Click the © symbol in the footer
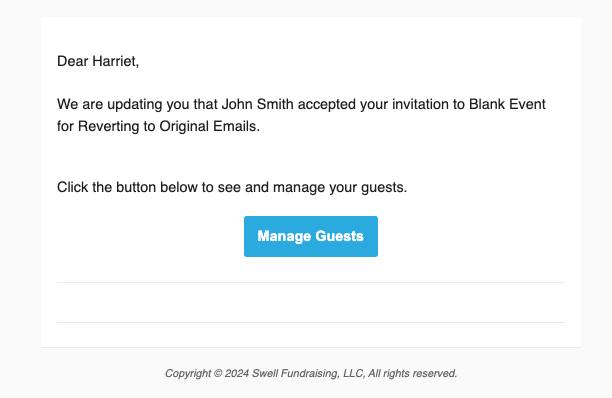612x398 pixels. (x=218, y=373)
